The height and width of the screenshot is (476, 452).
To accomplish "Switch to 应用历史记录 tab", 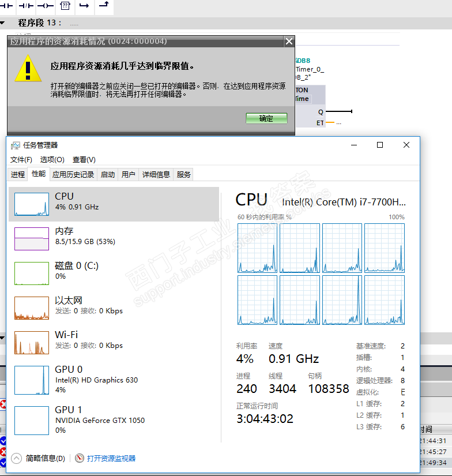I will [73, 175].
